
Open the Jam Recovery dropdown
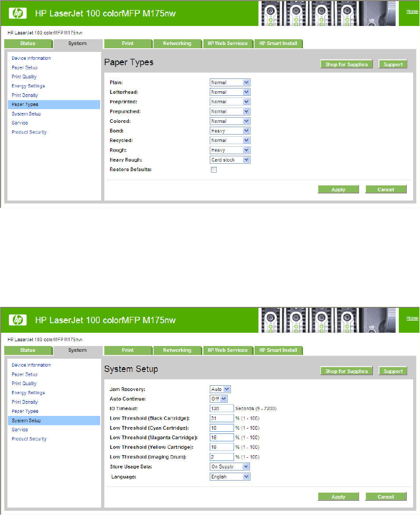220,389
